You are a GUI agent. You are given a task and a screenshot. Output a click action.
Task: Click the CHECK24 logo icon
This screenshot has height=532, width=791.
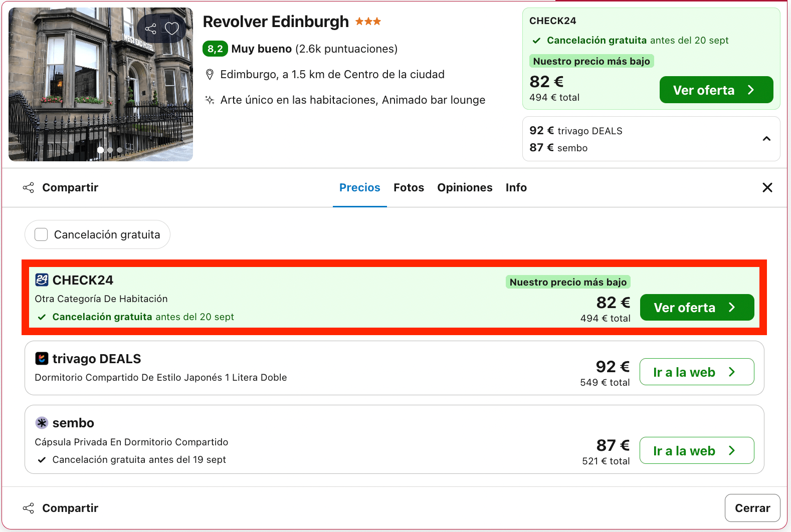42,280
